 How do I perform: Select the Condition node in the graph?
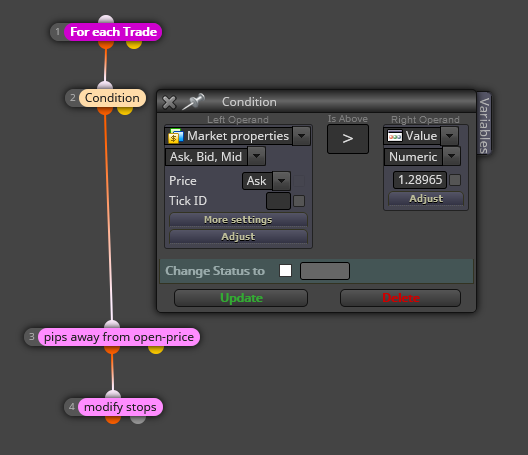point(112,98)
